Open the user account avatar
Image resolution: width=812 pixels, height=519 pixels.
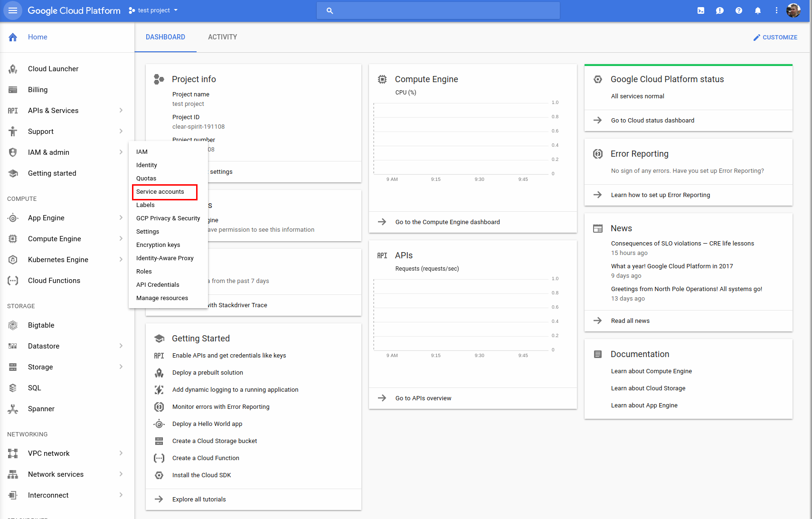(793, 10)
